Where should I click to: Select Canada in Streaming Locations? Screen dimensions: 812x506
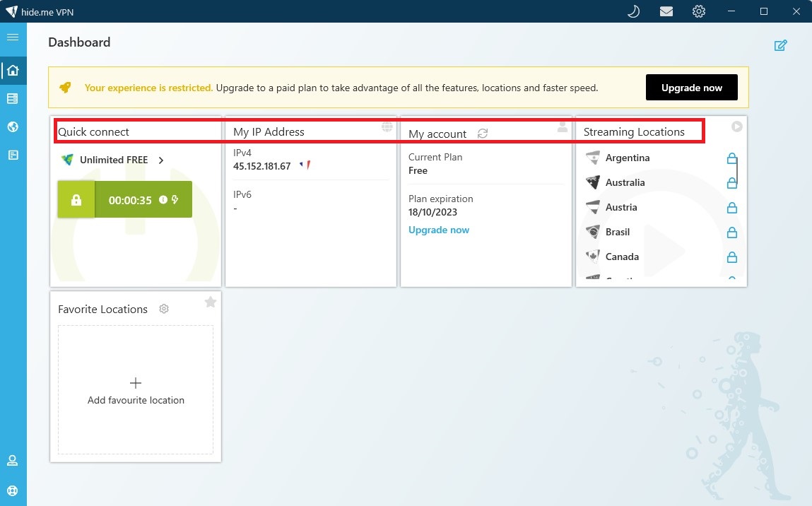coord(621,257)
